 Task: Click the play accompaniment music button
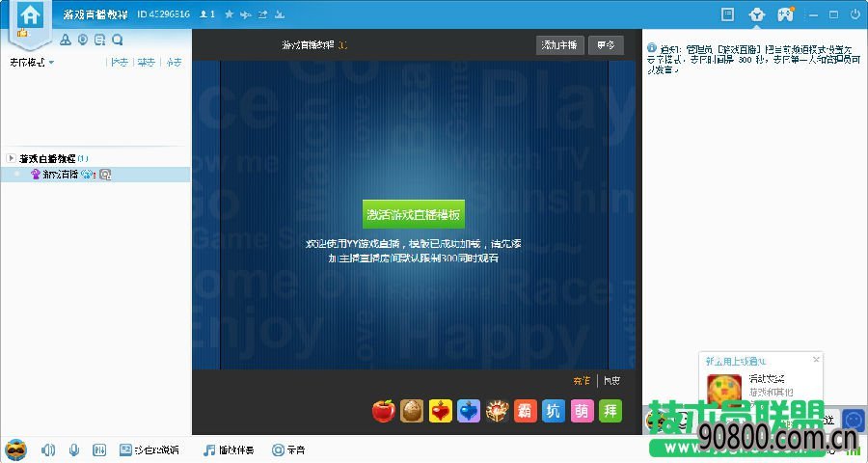point(229,449)
